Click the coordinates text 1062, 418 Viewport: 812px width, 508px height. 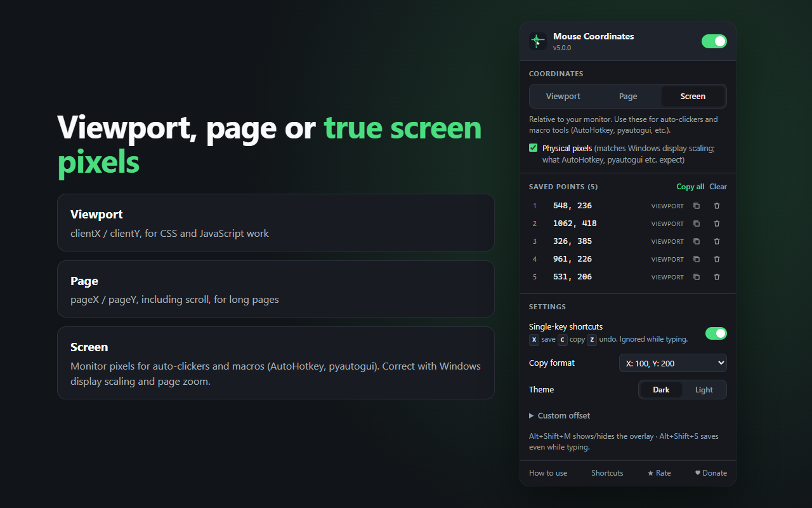(575, 224)
